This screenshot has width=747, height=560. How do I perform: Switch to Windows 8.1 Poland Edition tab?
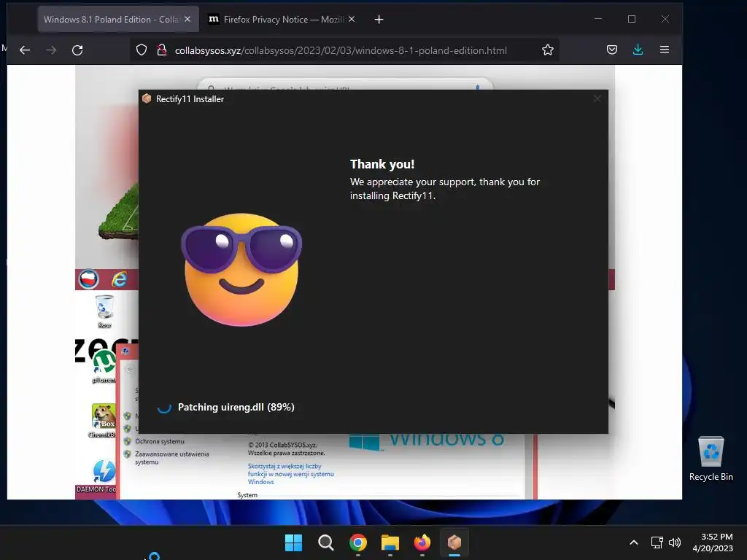118,20
